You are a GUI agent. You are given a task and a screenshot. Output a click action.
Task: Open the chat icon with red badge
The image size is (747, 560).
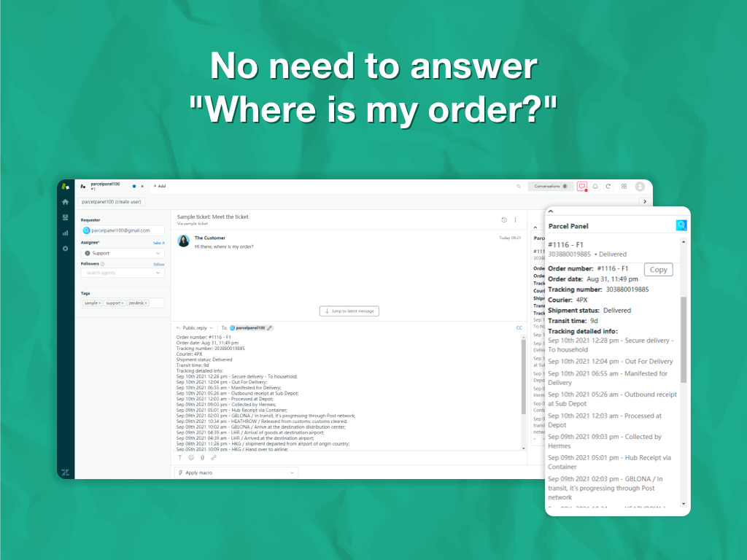[x=581, y=186]
